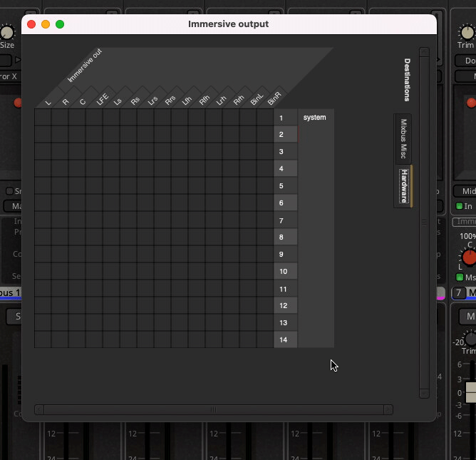Image resolution: width=476 pixels, height=460 pixels.
Task: Select system port row 9
Action: pos(285,254)
